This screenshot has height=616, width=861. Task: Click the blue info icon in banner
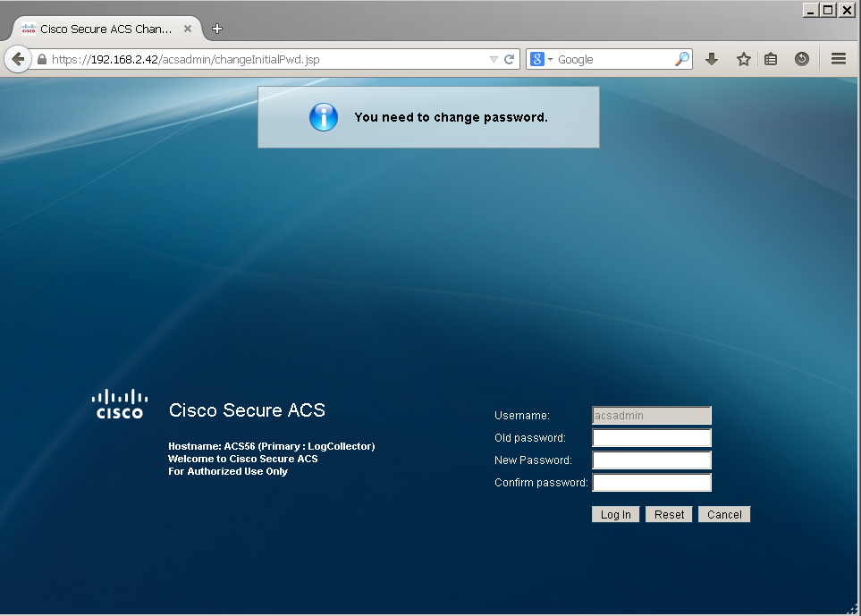[x=324, y=117]
